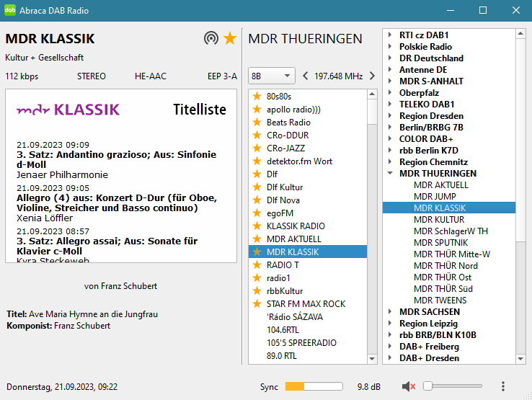Open the announcement broadcast icon
Screen dimensions: 532x400
pyautogui.click(x=211, y=38)
